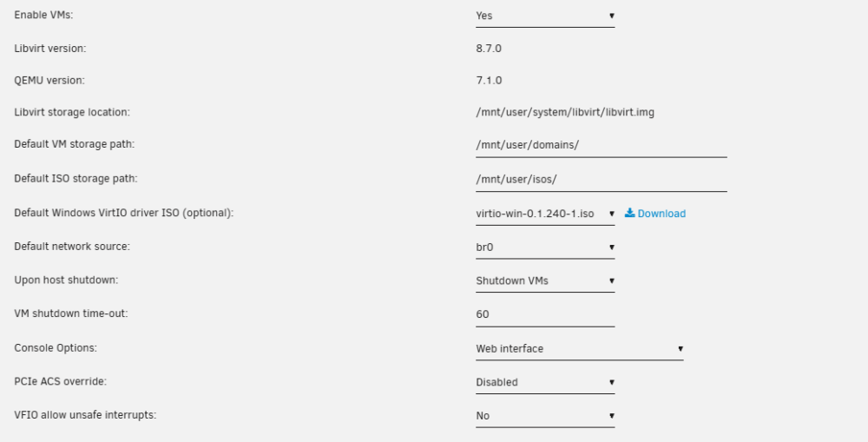Click the VFIO unsafe interrupts No arrow

(611, 416)
